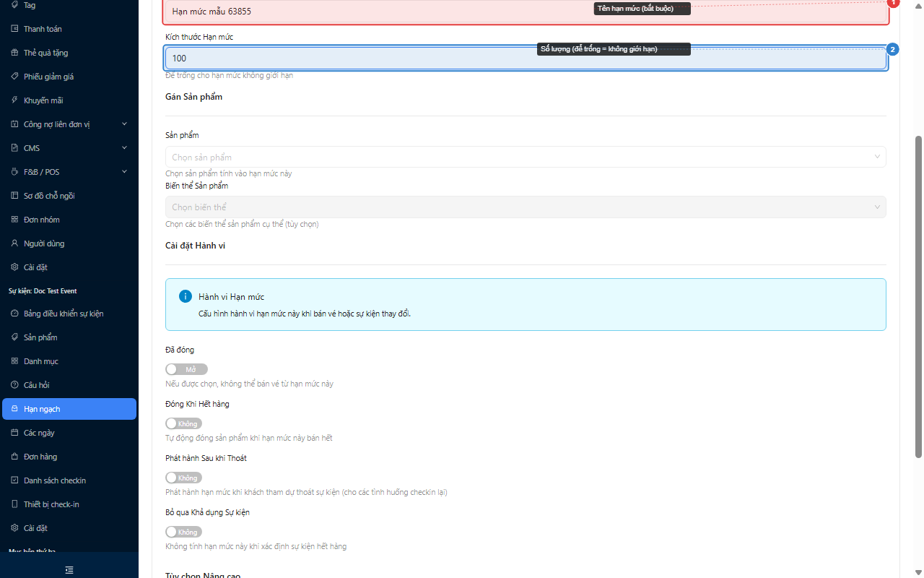Click the CMS folder icon
924x578 pixels.
click(14, 148)
